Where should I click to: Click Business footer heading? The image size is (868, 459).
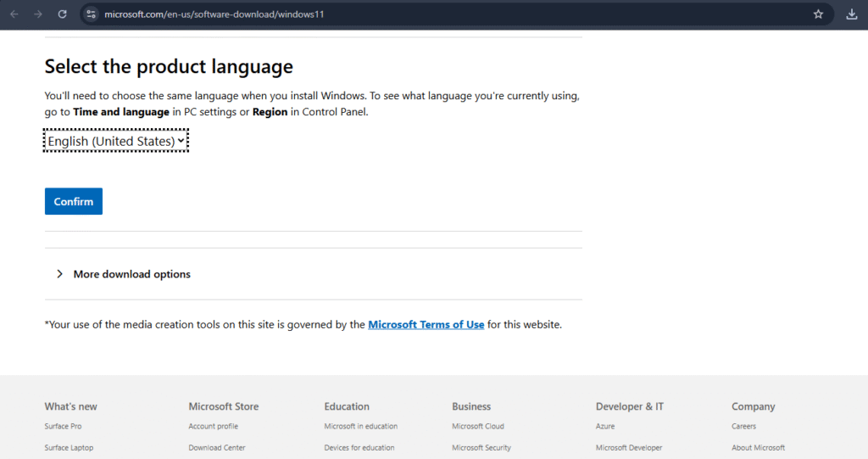coord(471,406)
